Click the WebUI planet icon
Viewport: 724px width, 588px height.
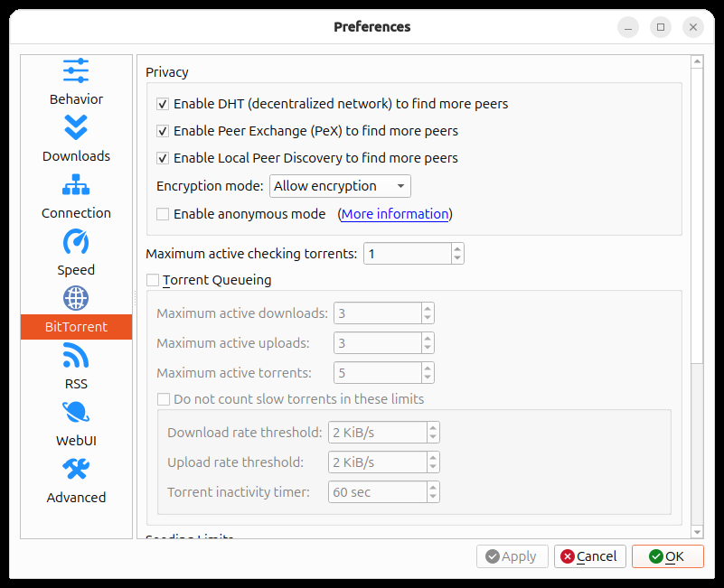point(76,413)
